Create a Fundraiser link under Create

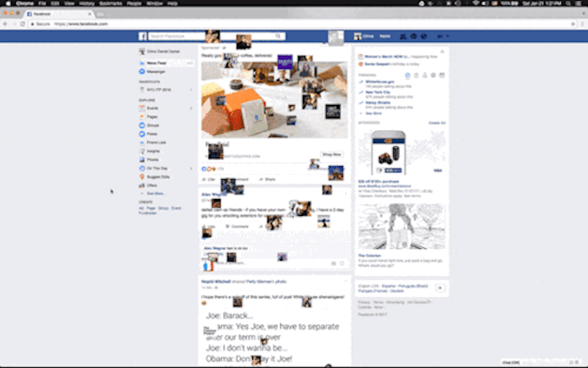point(148,213)
